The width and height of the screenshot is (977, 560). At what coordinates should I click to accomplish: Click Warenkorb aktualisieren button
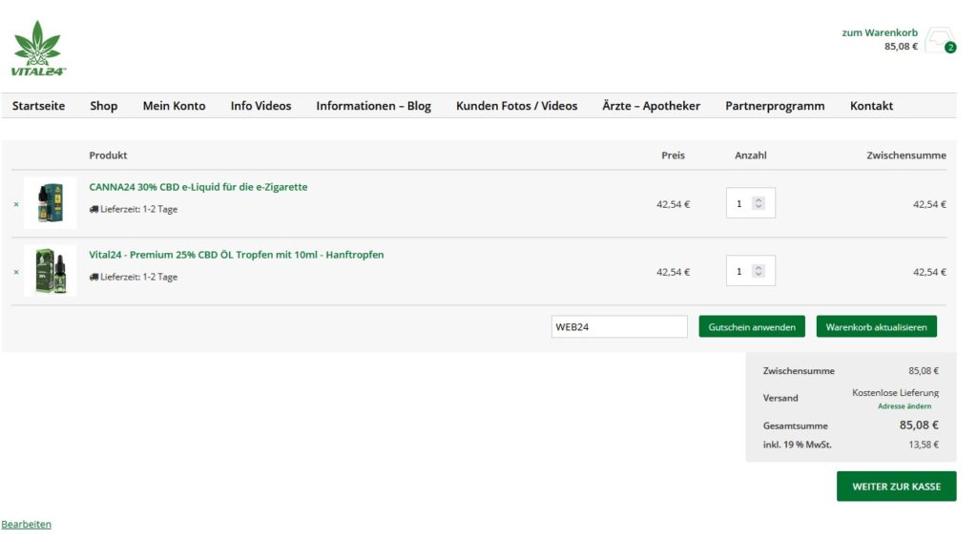pos(876,327)
